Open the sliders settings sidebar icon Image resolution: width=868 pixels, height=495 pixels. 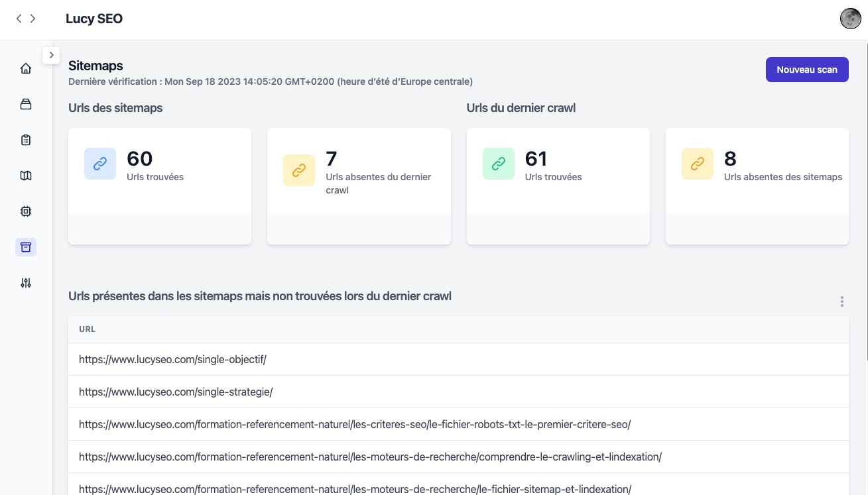tap(26, 283)
